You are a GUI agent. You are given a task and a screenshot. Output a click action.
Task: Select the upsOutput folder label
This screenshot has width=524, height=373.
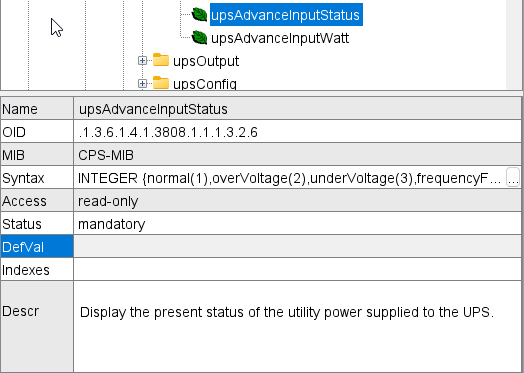[206, 61]
